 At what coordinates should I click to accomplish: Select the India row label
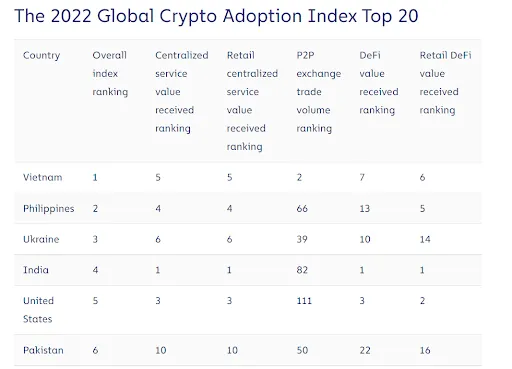36,270
